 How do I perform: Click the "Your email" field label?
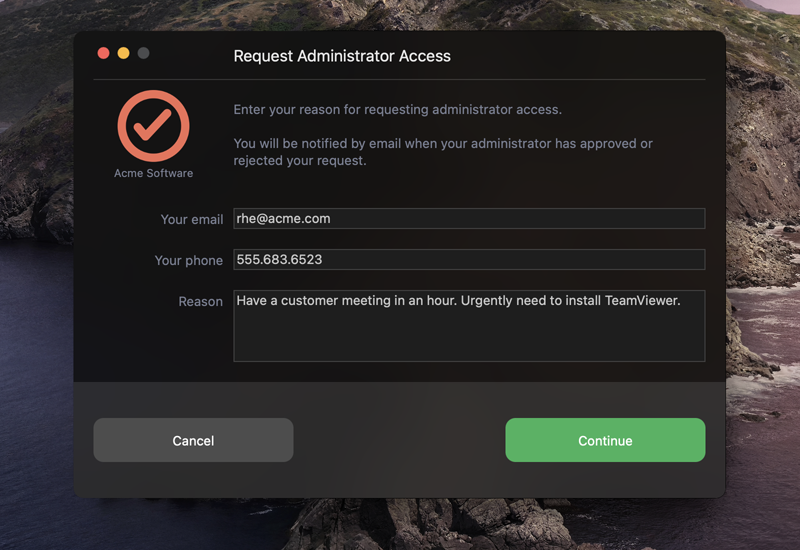click(192, 219)
